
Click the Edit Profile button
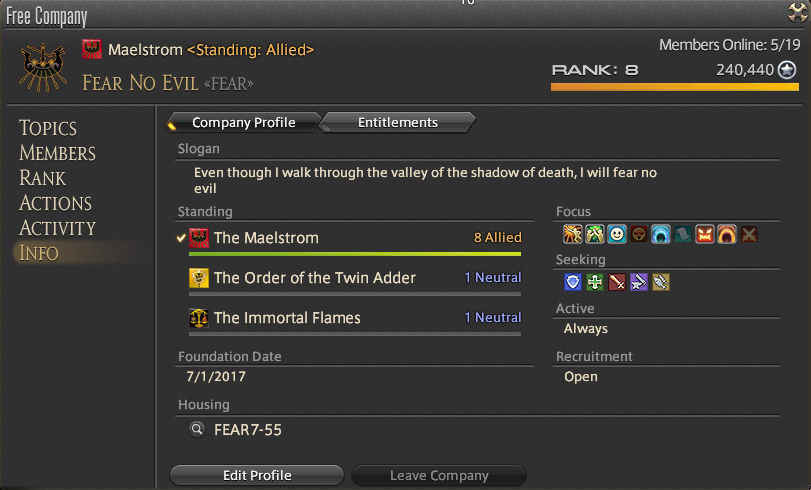[x=257, y=475]
